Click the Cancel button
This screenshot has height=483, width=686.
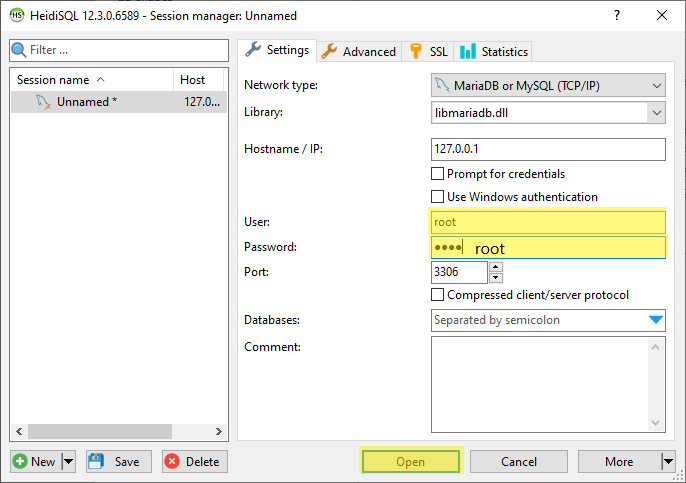[519, 461]
